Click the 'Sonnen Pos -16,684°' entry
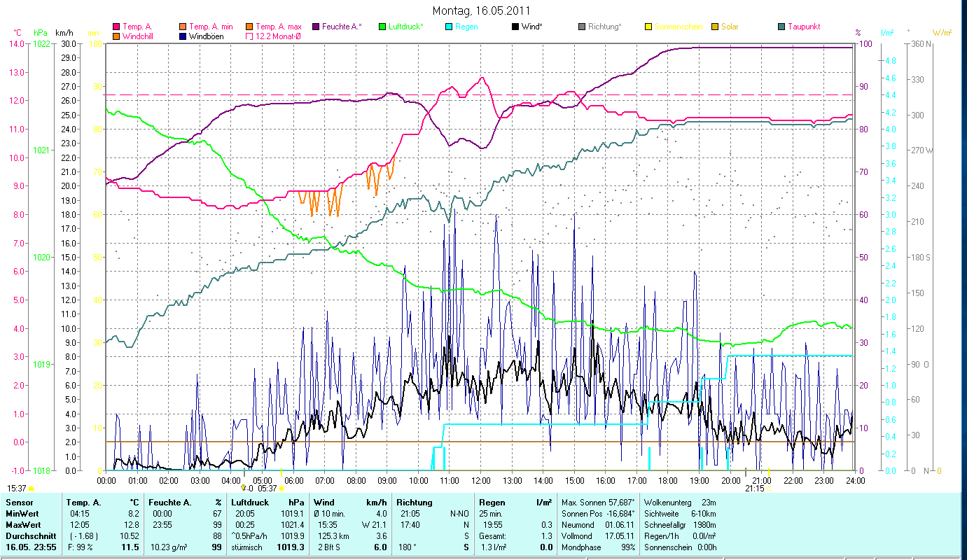 click(x=598, y=514)
